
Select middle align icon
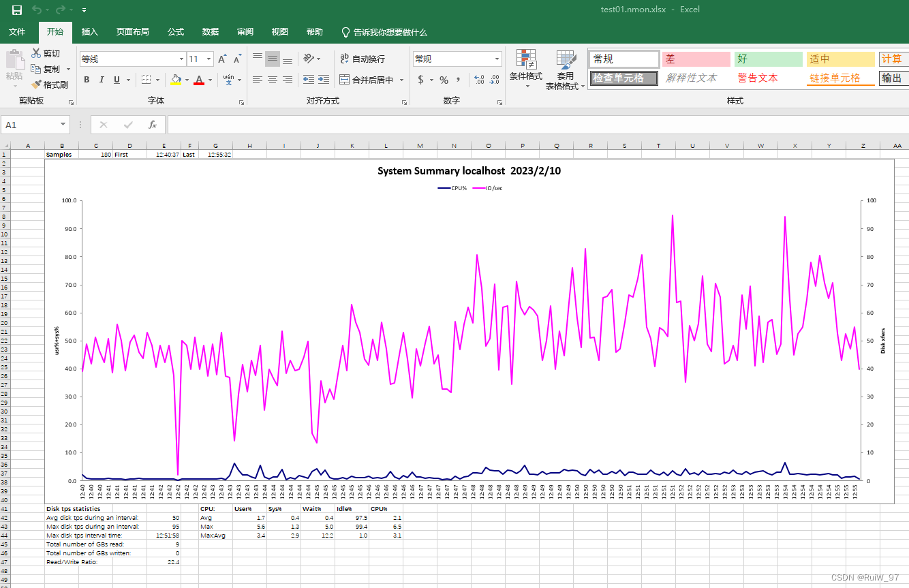point(272,59)
